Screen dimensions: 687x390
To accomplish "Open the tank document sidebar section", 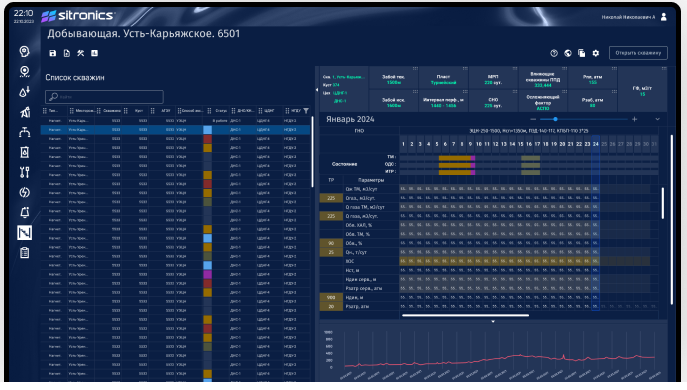I will click(25, 152).
